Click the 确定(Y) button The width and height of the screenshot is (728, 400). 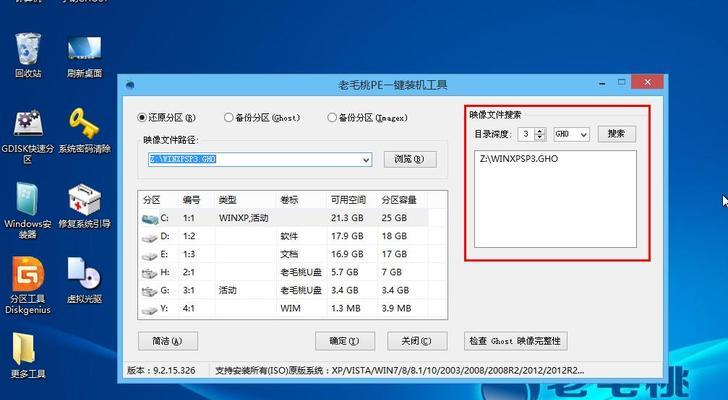[344, 341]
